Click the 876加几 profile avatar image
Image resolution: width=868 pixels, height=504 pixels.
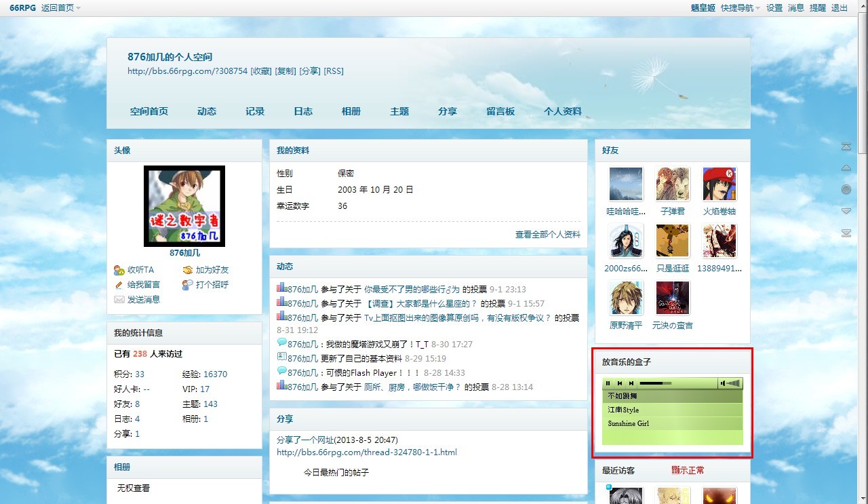coord(184,206)
